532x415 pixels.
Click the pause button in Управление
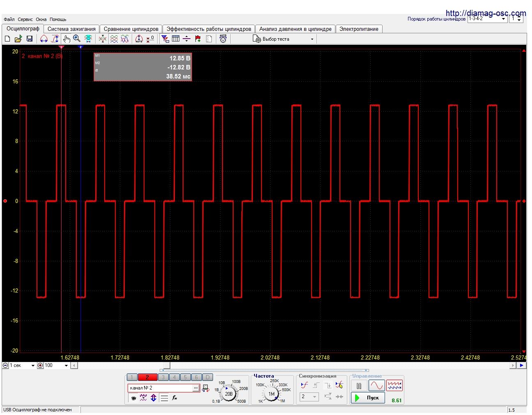[x=359, y=385]
